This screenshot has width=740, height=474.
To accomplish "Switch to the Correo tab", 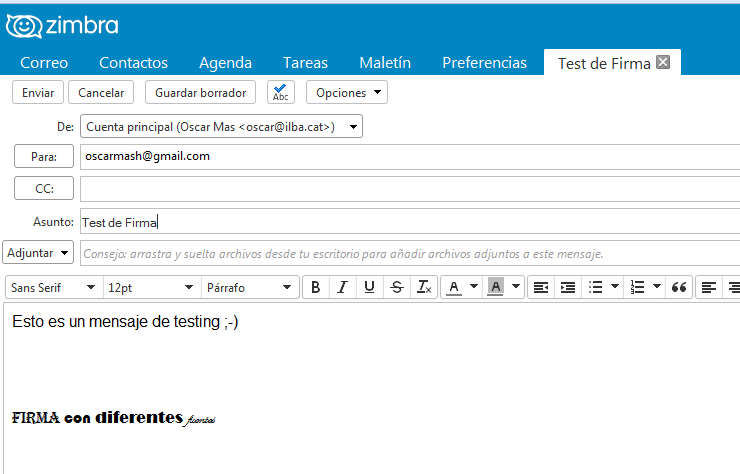I will coord(44,62).
